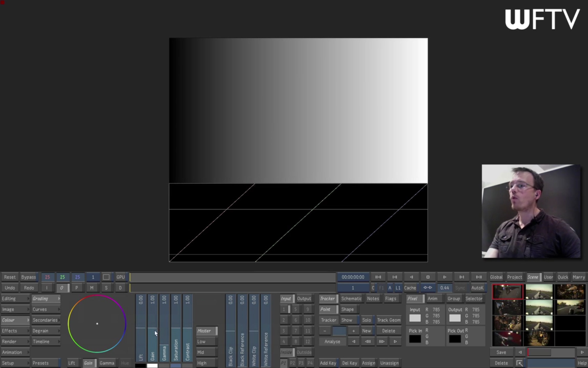Expand the Editing menu
This screenshot has width=588, height=368.
15,298
